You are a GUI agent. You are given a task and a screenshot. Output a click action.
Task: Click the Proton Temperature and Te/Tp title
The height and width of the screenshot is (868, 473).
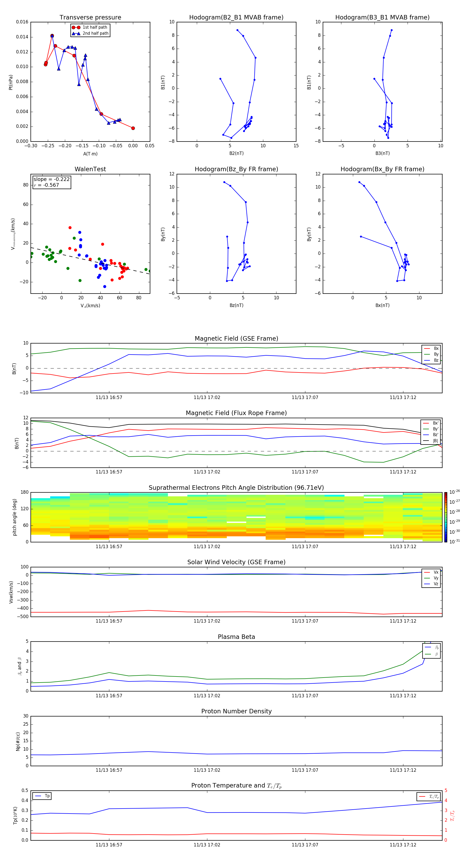click(x=236, y=786)
